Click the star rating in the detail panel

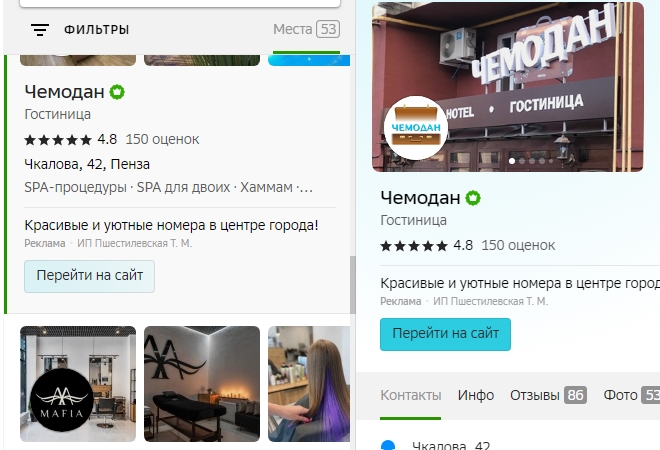pyautogui.click(x=413, y=246)
